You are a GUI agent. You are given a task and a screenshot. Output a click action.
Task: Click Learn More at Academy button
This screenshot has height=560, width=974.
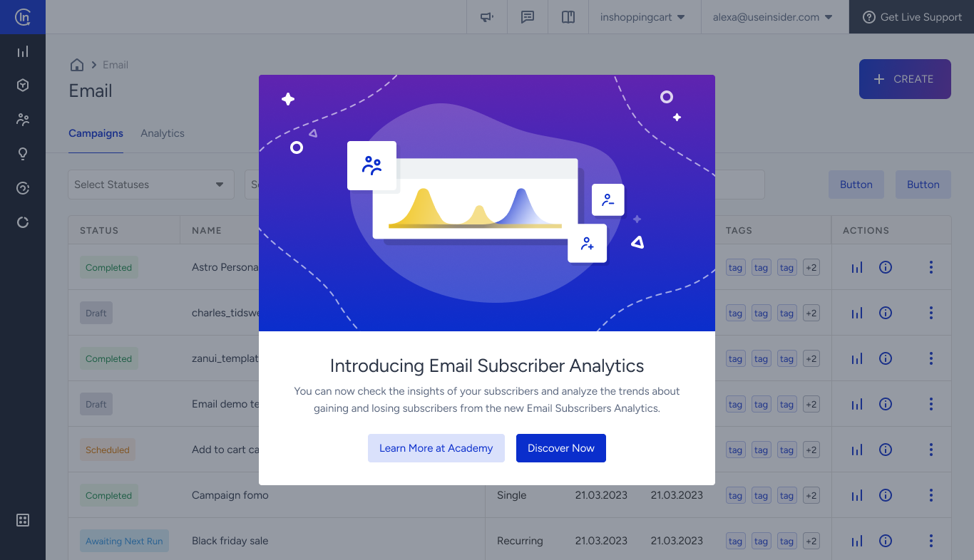tap(436, 448)
